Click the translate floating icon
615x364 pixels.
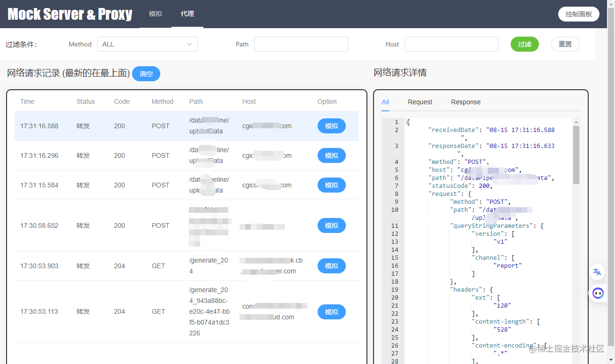[597, 272]
